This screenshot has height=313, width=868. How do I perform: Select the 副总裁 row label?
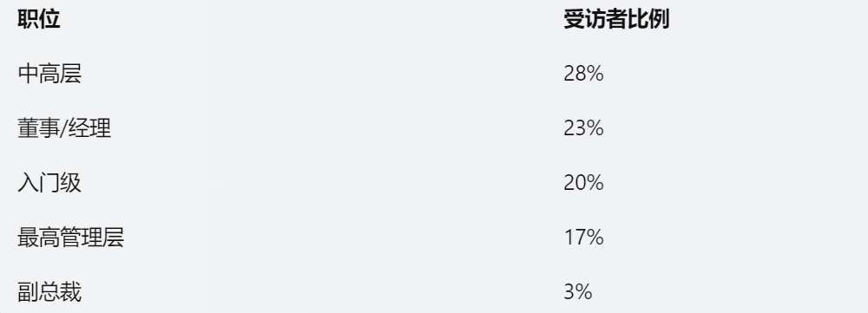(49, 291)
